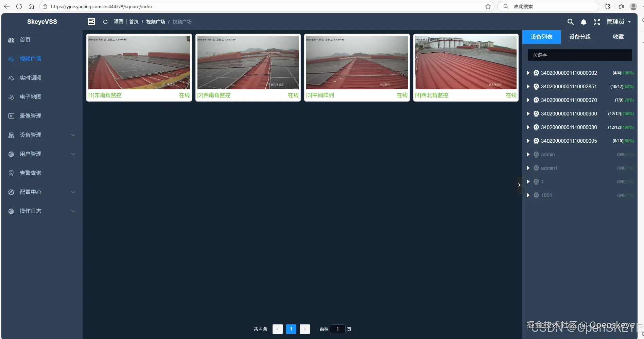Expand tree node 34020000001110000002
The width and height of the screenshot is (644, 339).
click(x=528, y=73)
